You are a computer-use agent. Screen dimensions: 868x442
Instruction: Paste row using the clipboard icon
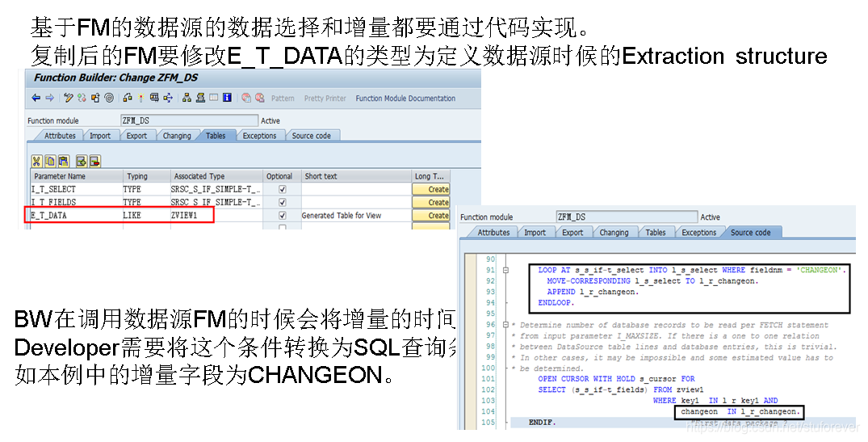click(64, 161)
